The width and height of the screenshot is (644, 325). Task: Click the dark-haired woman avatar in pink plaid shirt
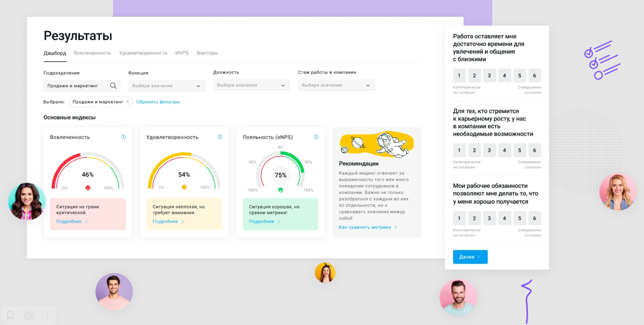pos(27,201)
